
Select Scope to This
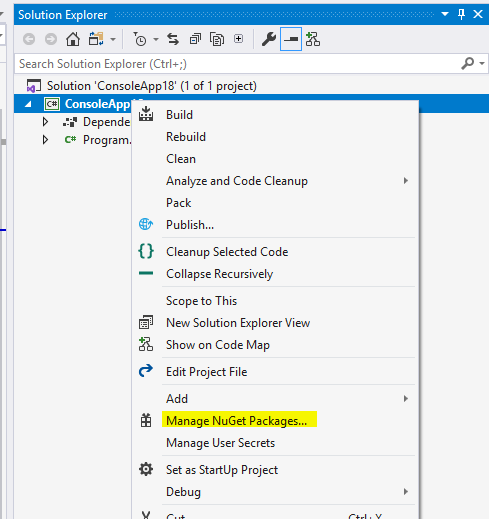click(201, 301)
